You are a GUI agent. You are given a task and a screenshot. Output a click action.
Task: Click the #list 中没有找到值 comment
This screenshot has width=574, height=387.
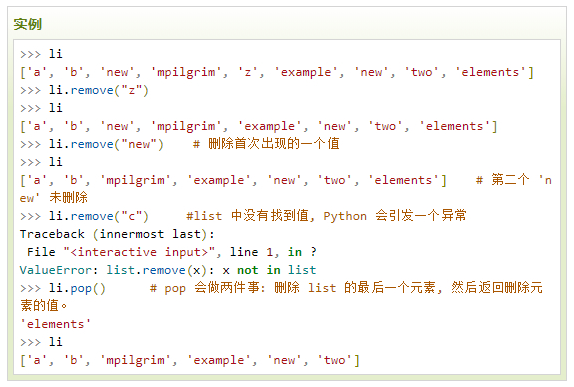326,216
